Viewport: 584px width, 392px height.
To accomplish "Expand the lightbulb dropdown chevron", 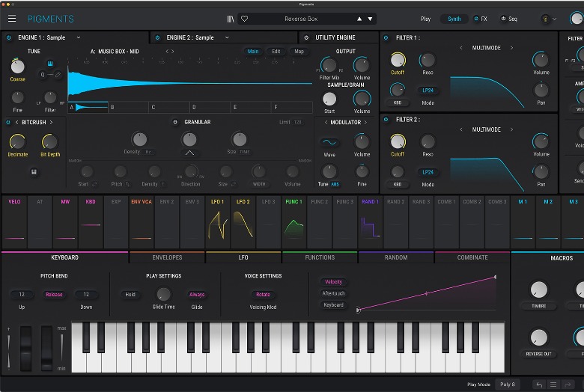I will click(555, 19).
